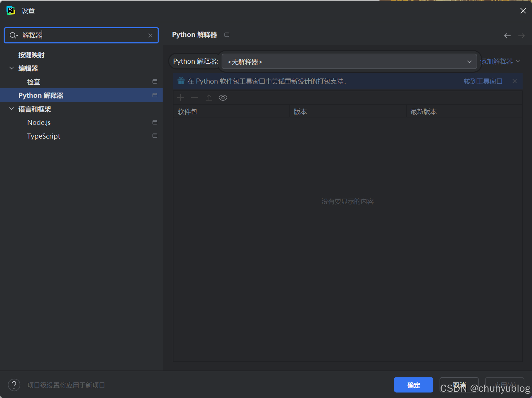Confirm settings with the 确定 button
532x398 pixels.
pyautogui.click(x=413, y=385)
